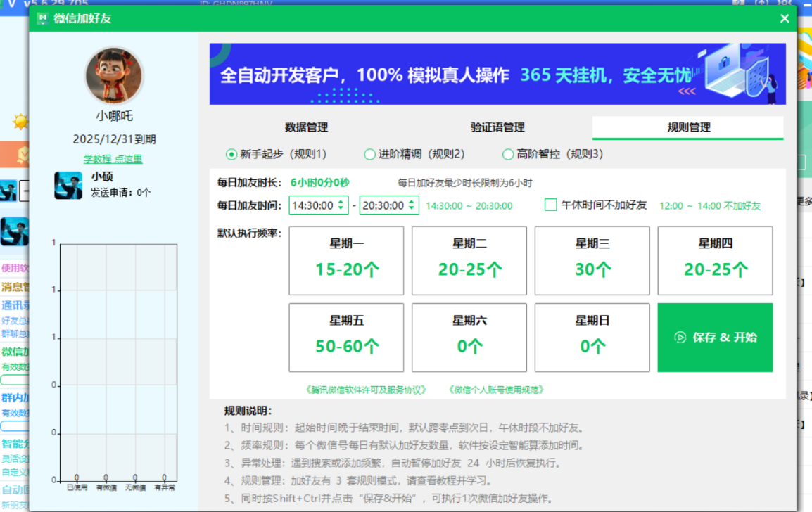Click the end time field 20:30:00

389,205
